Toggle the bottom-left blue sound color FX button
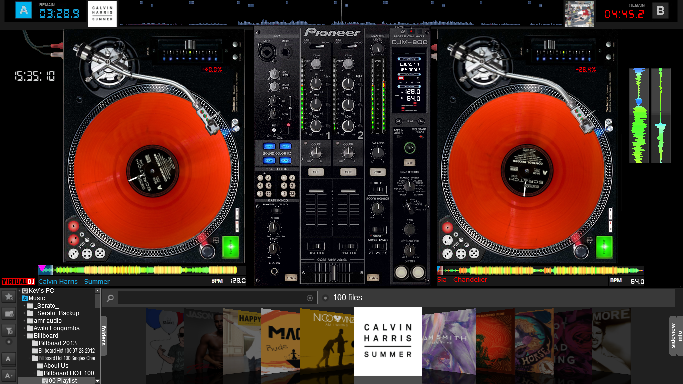683x384 pixels. click(x=269, y=161)
